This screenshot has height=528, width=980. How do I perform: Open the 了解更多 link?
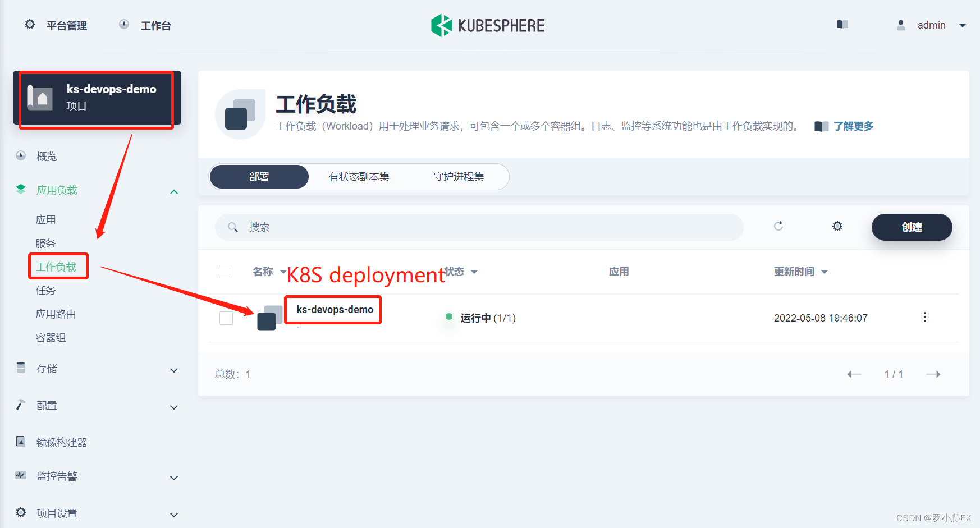(x=853, y=126)
